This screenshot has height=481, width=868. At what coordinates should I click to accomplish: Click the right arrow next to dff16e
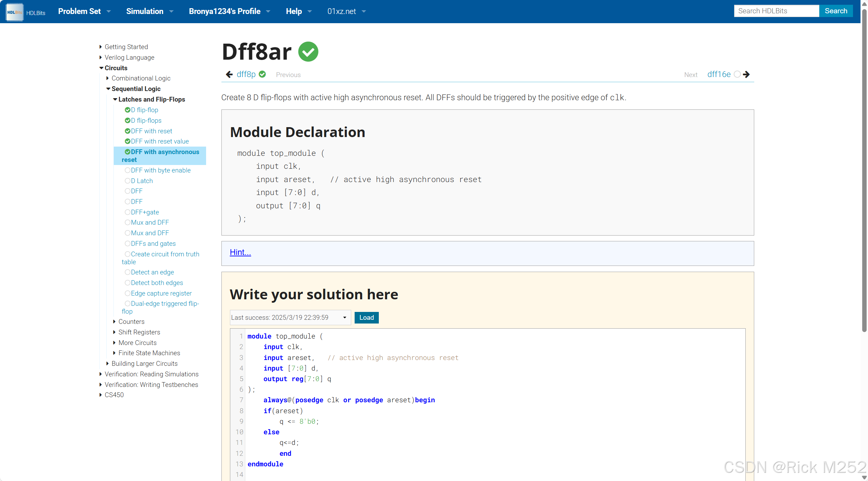(x=746, y=74)
